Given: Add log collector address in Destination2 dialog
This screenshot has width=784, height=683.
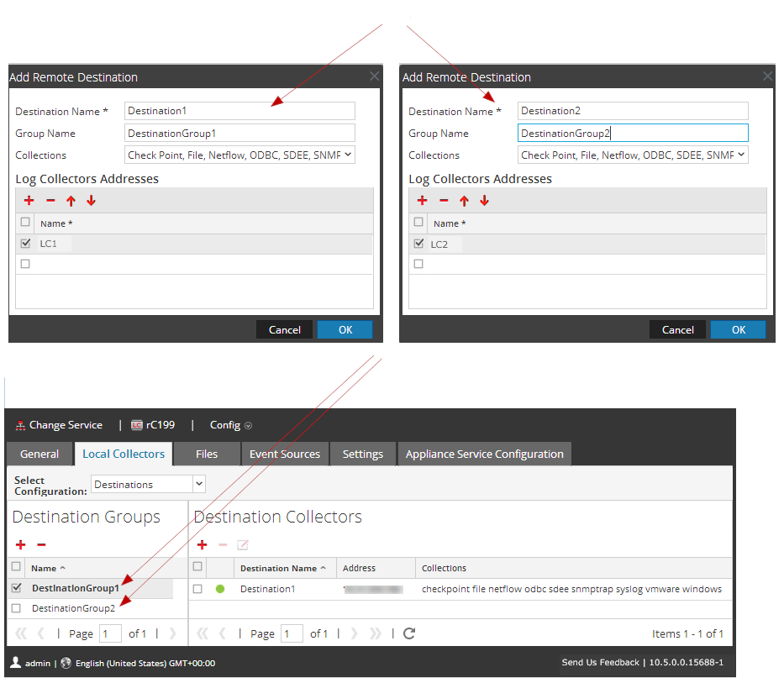Looking at the screenshot, I should [x=422, y=201].
